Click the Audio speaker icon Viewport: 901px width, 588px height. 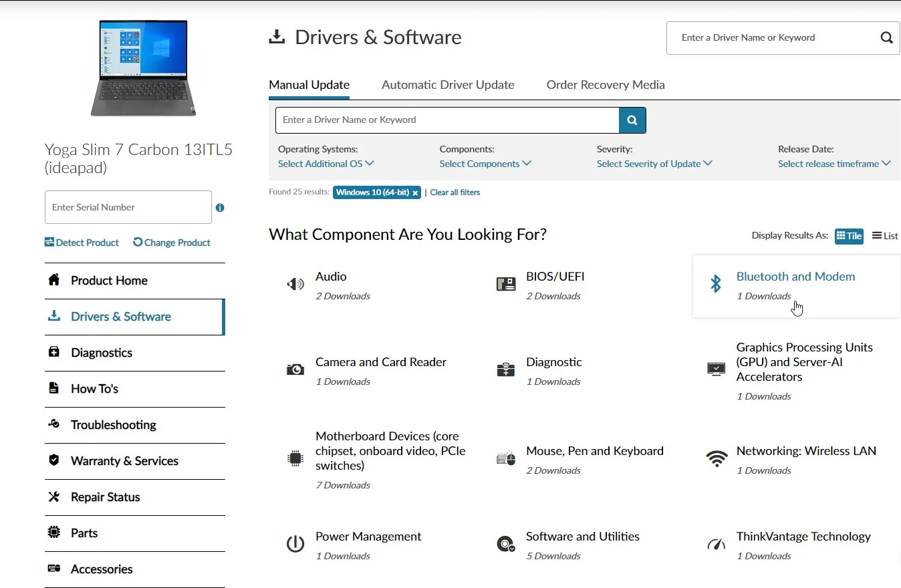pos(295,285)
